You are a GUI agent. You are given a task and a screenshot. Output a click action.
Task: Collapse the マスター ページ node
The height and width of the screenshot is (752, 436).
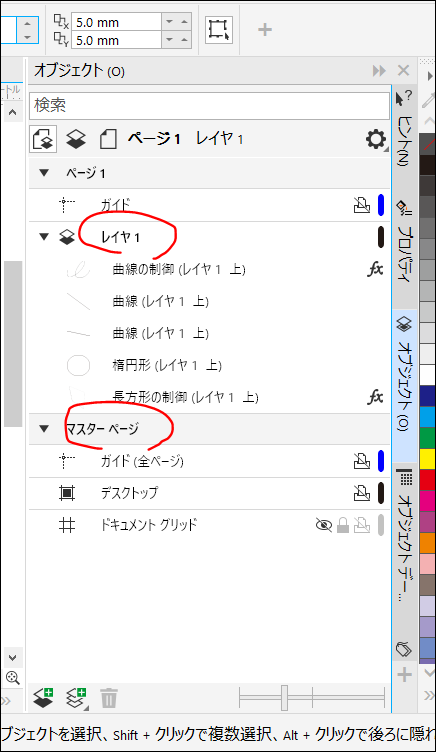coord(44,428)
